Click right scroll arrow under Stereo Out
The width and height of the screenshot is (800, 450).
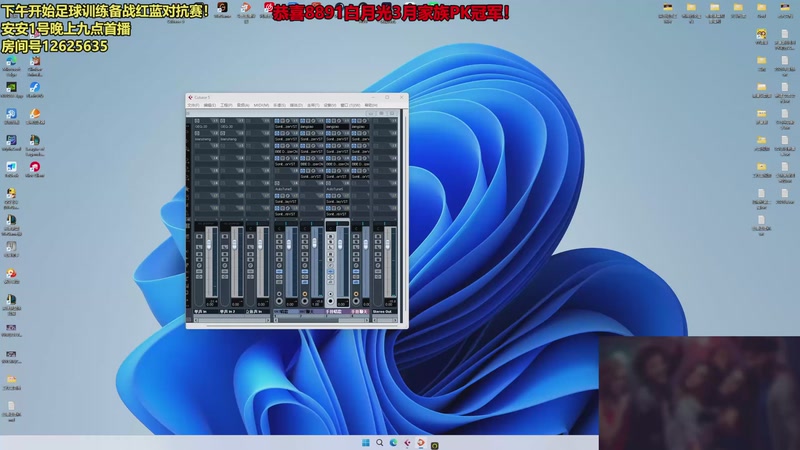click(x=395, y=320)
